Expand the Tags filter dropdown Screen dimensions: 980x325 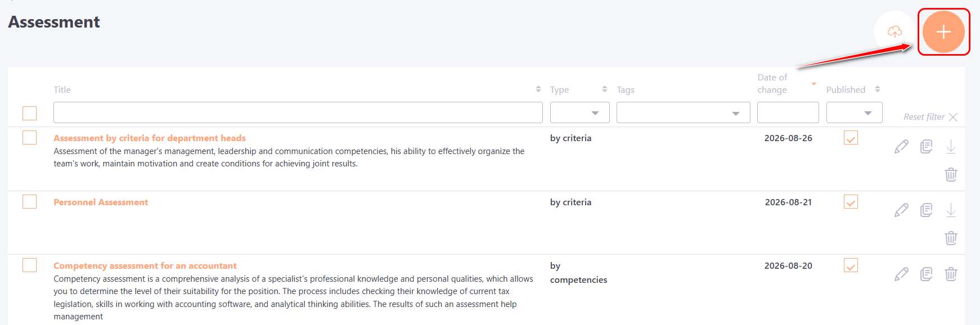coord(683,112)
